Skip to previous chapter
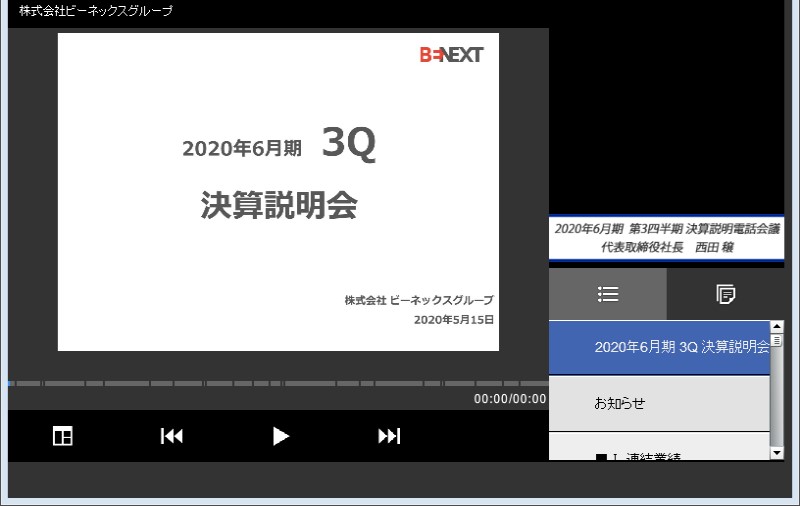Screen dimensions: 800x506 (171, 436)
